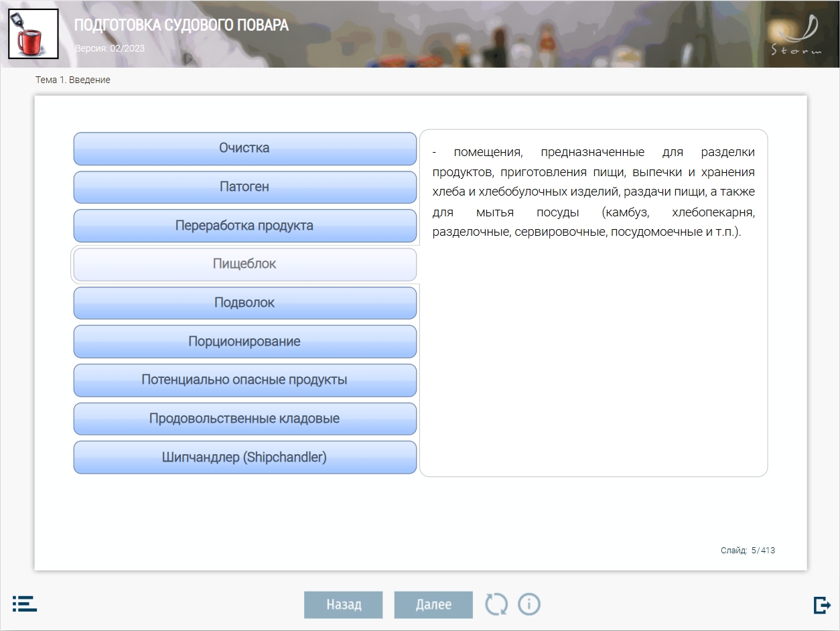The height and width of the screenshot is (631, 840).
Task: Open Потенциально опасные продукты definition
Action: (244, 380)
